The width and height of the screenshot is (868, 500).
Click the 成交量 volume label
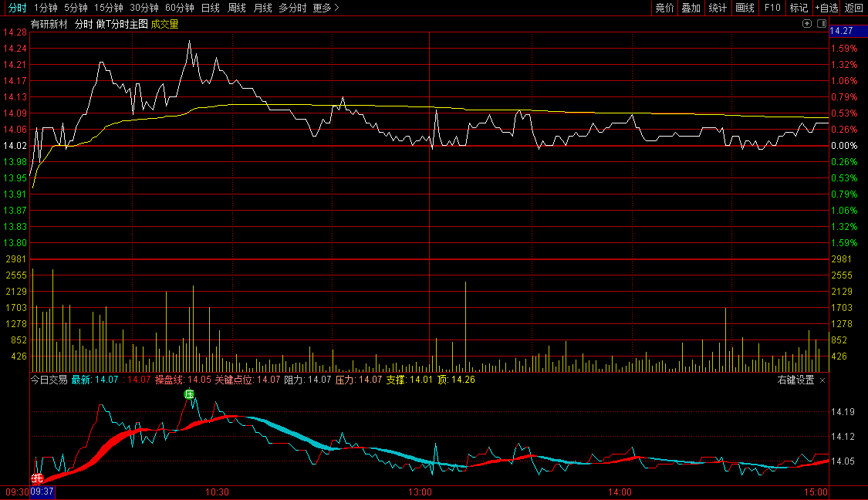[164, 25]
